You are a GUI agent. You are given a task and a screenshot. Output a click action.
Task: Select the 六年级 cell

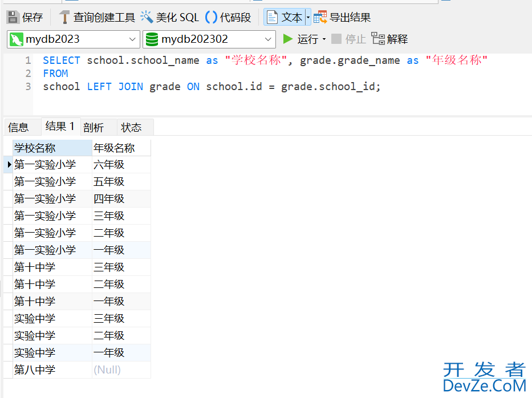(121, 165)
